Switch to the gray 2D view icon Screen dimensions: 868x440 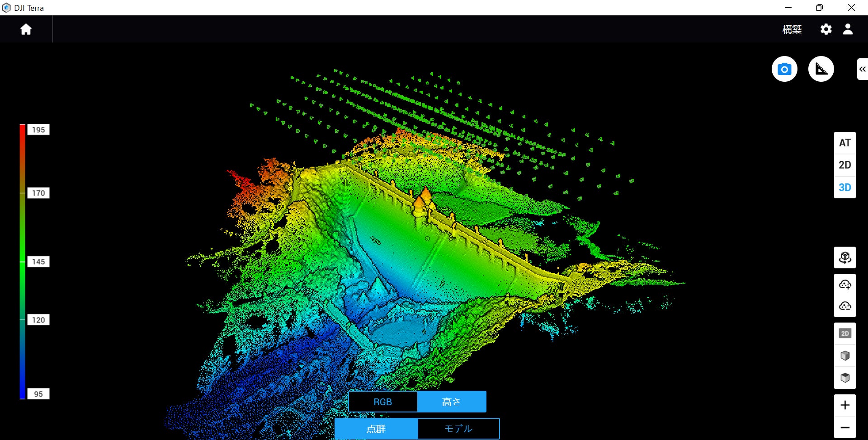844,333
